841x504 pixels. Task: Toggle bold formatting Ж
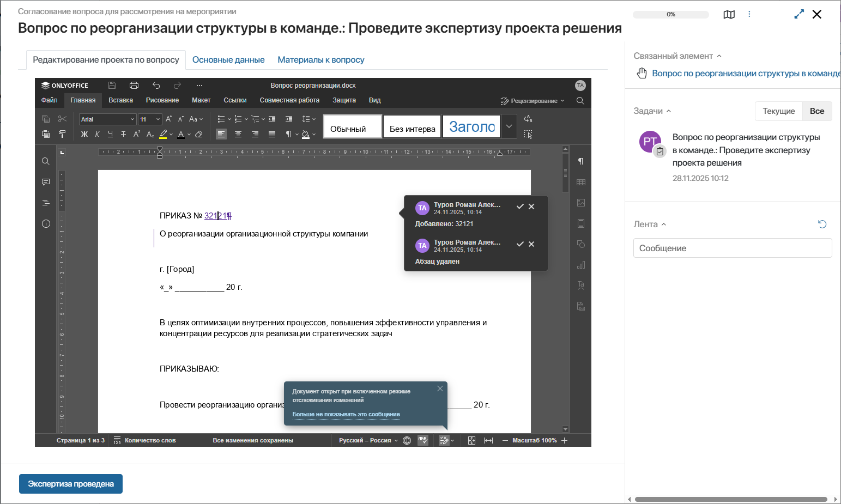pos(84,134)
